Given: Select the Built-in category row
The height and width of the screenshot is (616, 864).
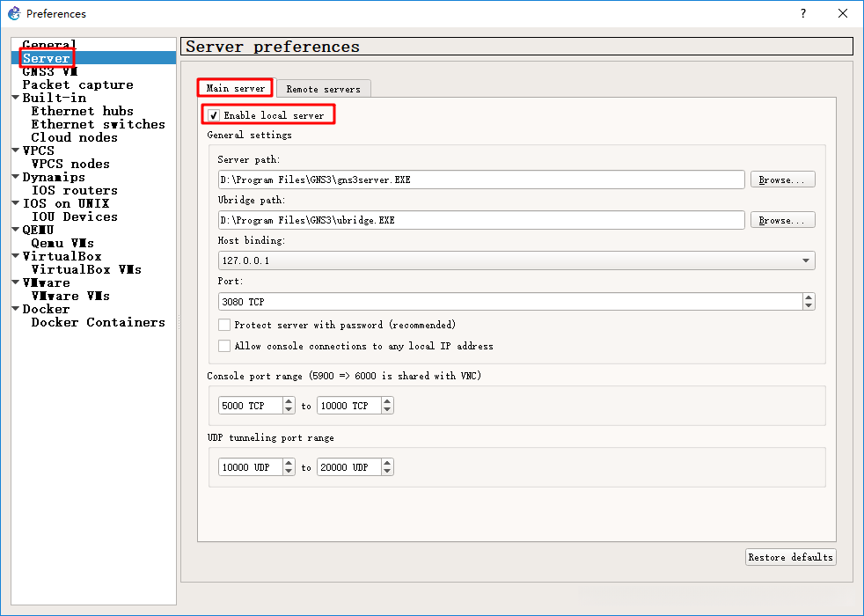Looking at the screenshot, I should click(x=54, y=98).
